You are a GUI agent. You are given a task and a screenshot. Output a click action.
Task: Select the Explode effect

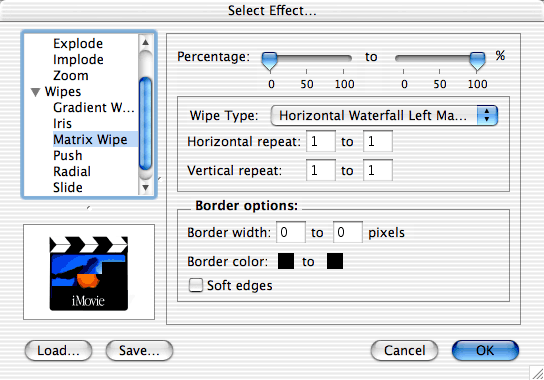tap(78, 44)
